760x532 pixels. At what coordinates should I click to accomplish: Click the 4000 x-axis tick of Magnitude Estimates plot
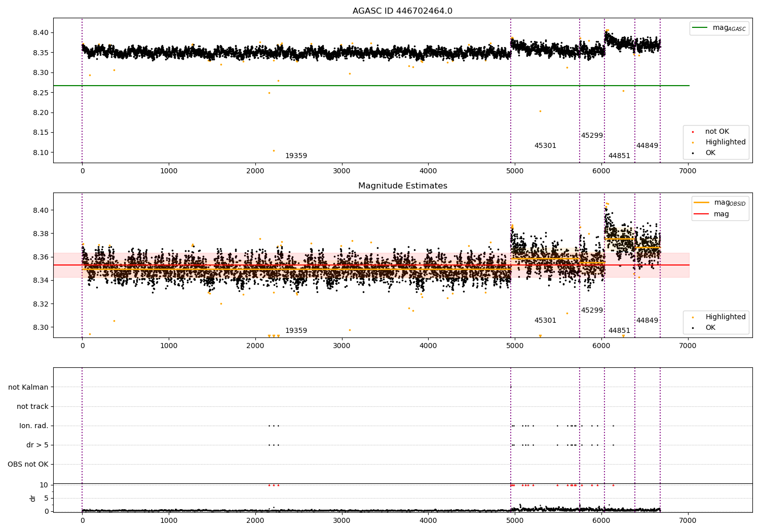(428, 346)
